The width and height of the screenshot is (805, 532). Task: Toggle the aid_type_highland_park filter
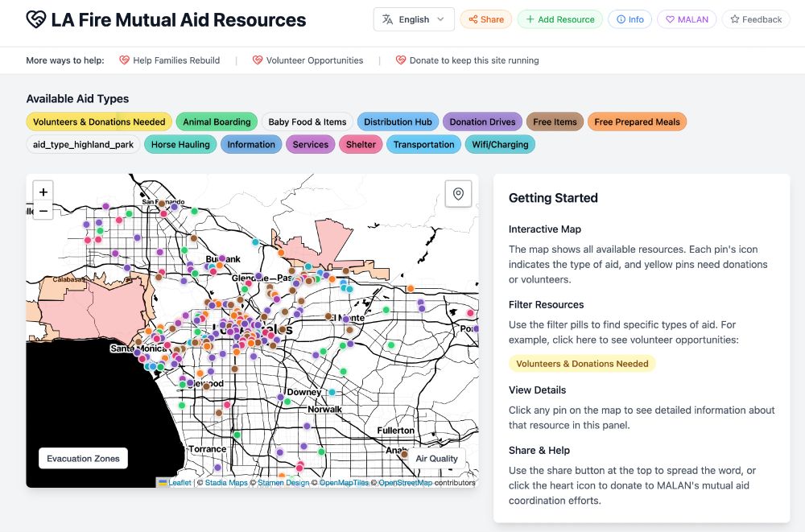pos(83,144)
